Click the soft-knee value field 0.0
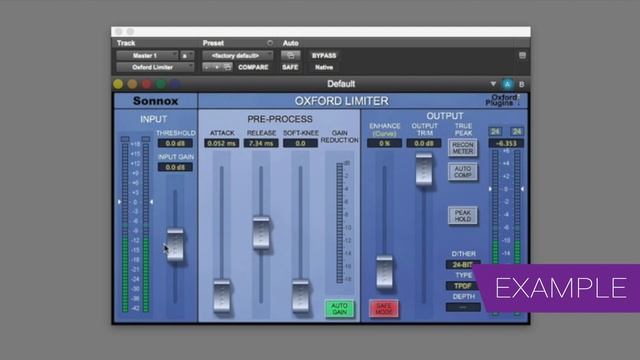The image size is (640, 360). click(300, 143)
